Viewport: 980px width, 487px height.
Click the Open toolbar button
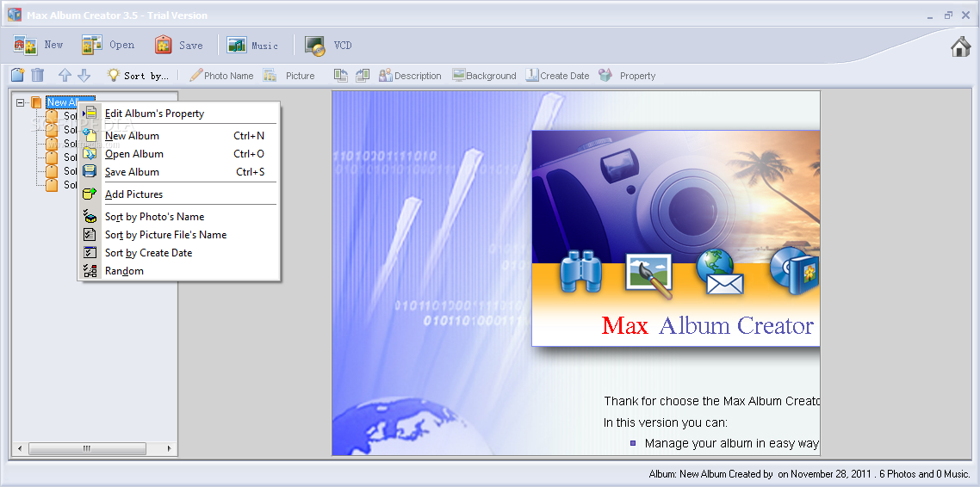109,45
